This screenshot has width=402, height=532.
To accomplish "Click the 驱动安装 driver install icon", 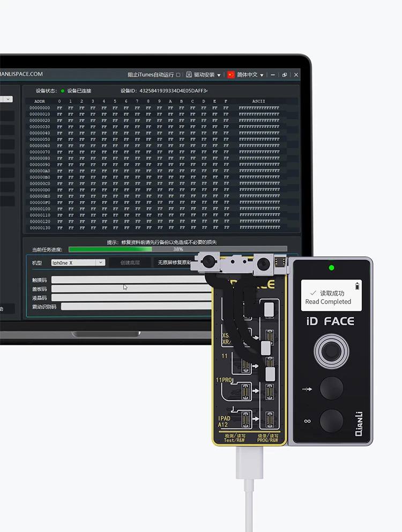I will pos(189,75).
